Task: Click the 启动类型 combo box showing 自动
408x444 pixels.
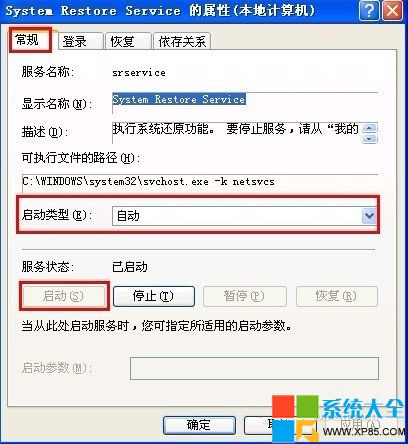Action: [x=245, y=216]
